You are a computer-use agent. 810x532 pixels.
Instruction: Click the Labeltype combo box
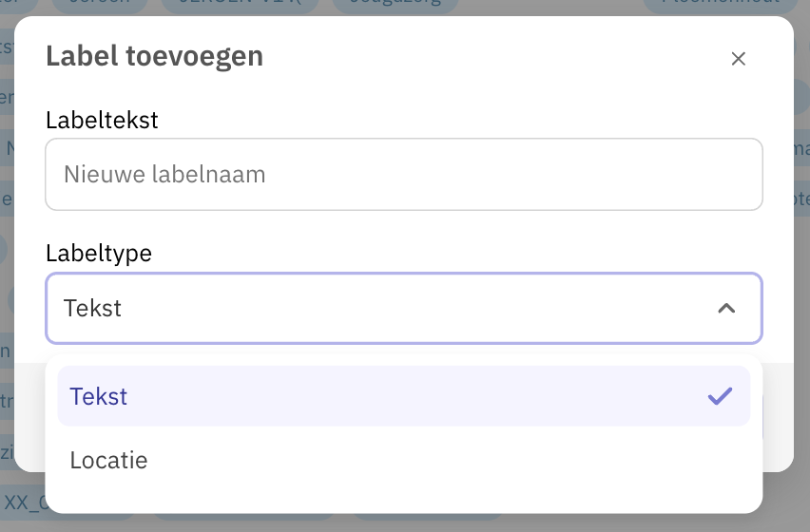[x=404, y=308]
